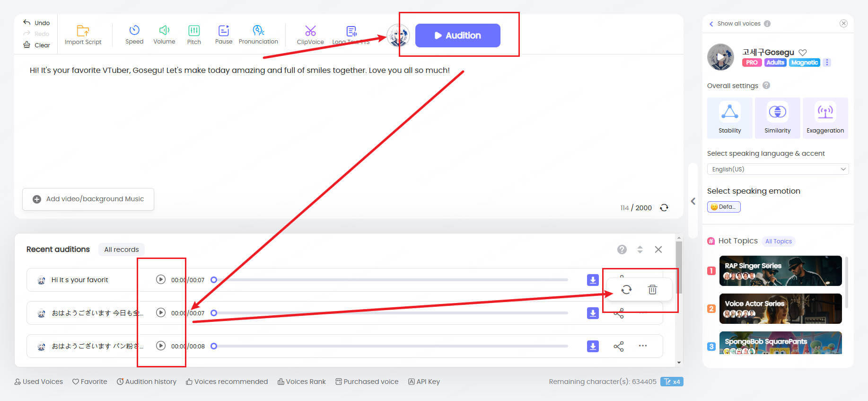Open Voices recommended

tap(227, 382)
